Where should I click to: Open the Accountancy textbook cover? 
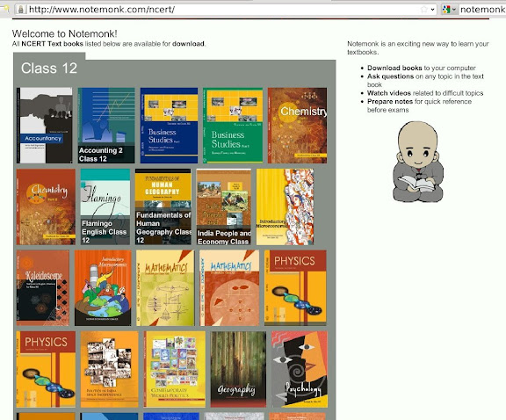[x=45, y=126]
